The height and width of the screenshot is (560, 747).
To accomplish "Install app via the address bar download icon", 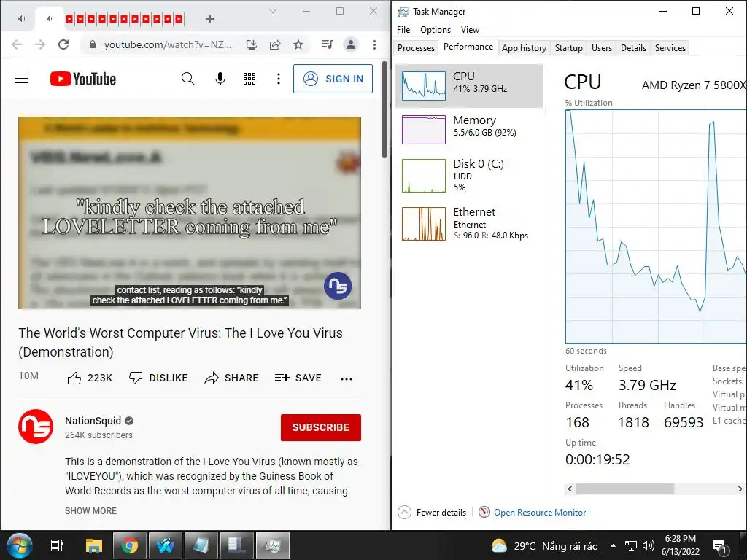I will [252, 44].
